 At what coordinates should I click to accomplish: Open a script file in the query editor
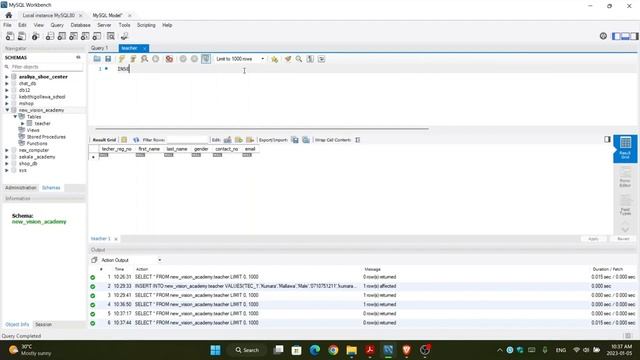pyautogui.click(x=97, y=59)
